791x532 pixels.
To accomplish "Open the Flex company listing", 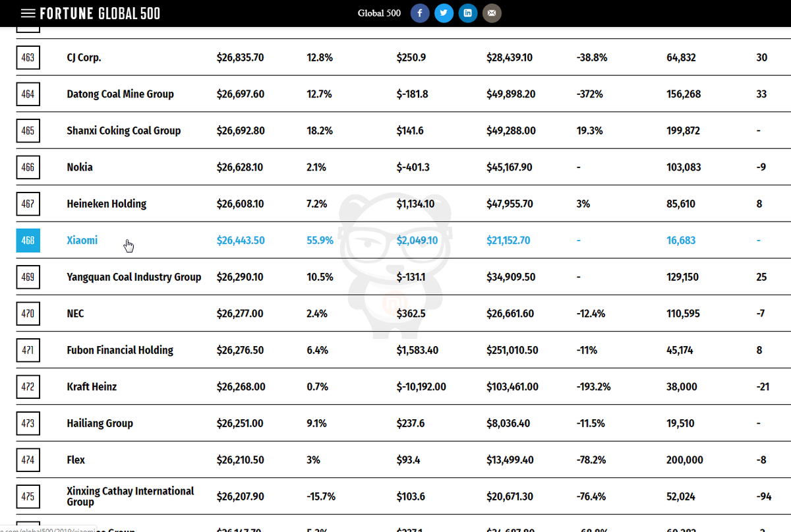I will coord(76,460).
